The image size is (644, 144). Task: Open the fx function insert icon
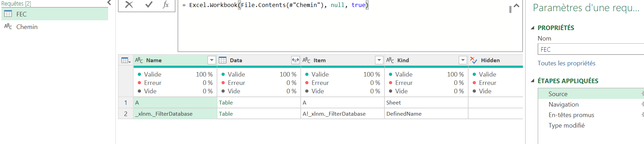tap(166, 5)
